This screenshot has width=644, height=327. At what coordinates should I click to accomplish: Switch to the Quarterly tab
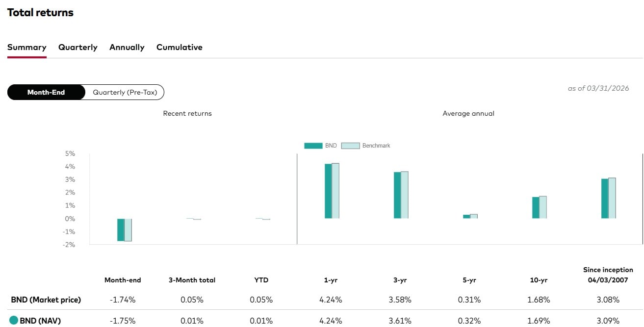click(77, 47)
